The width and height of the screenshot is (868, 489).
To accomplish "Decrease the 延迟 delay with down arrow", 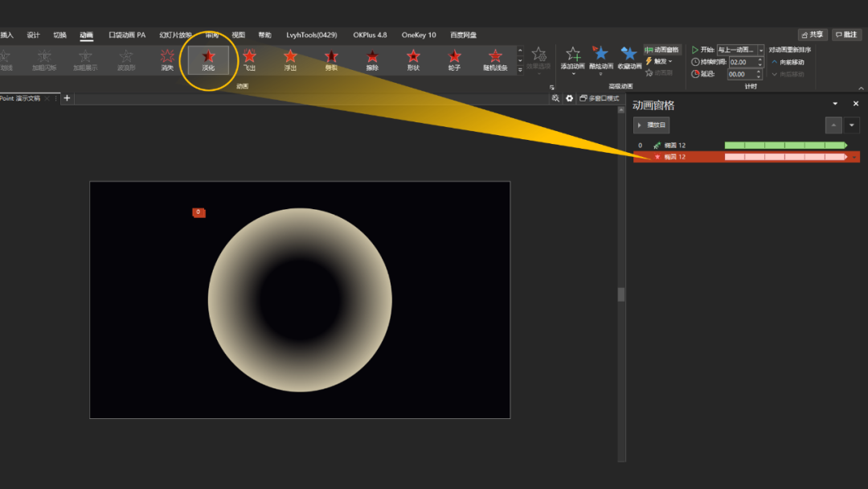I will [x=760, y=76].
